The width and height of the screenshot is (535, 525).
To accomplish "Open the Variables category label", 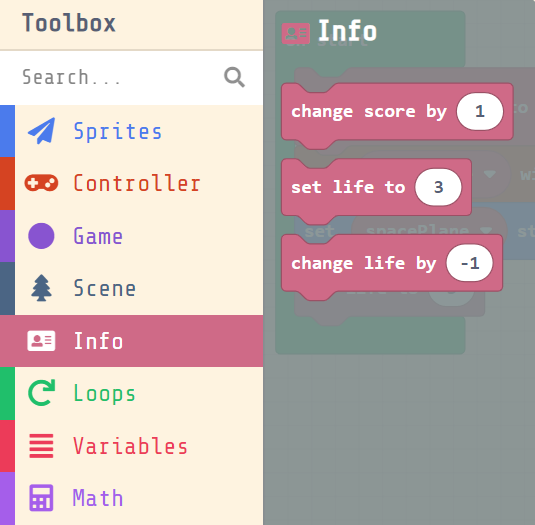I will (x=130, y=446).
